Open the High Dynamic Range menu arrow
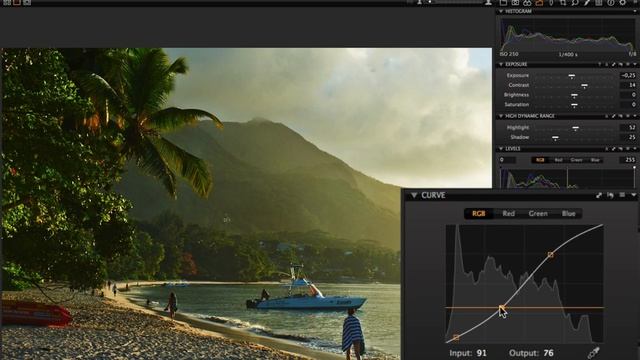Viewport: 640px width, 360px height. tap(635, 116)
